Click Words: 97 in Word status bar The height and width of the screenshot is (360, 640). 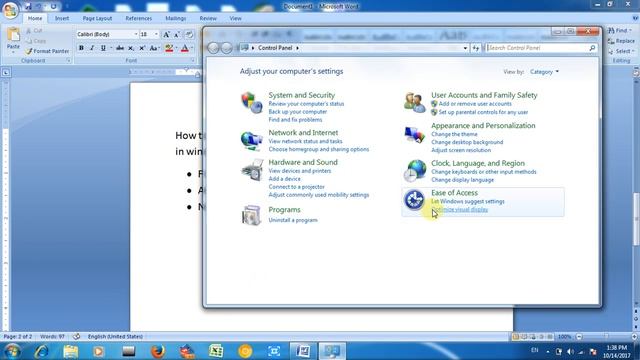52,337
